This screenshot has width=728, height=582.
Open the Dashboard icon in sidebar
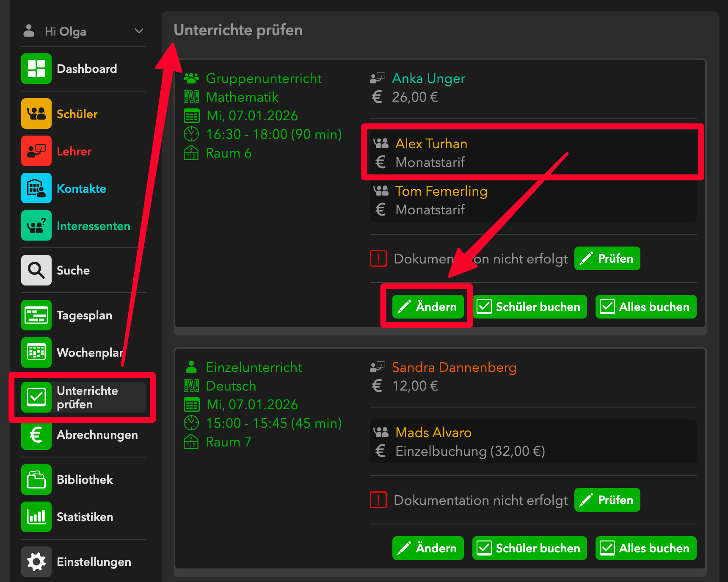point(36,69)
